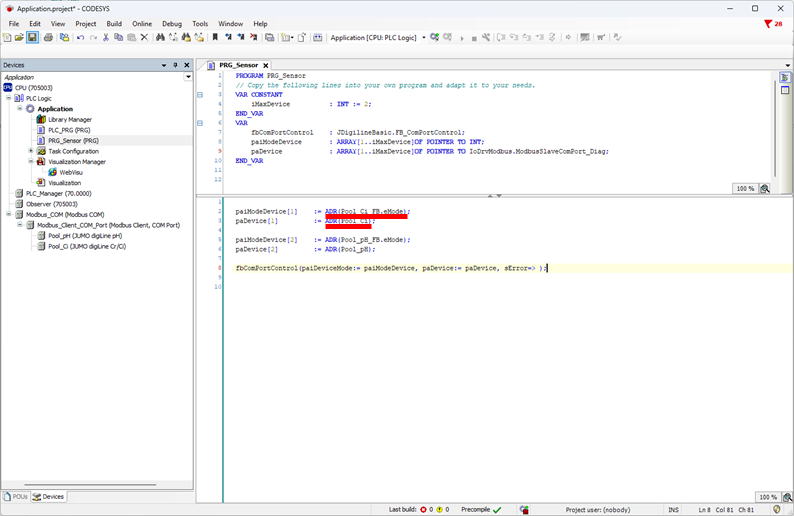Open Find using the binoculars icon
The width and height of the screenshot is (794, 516).
[160, 37]
